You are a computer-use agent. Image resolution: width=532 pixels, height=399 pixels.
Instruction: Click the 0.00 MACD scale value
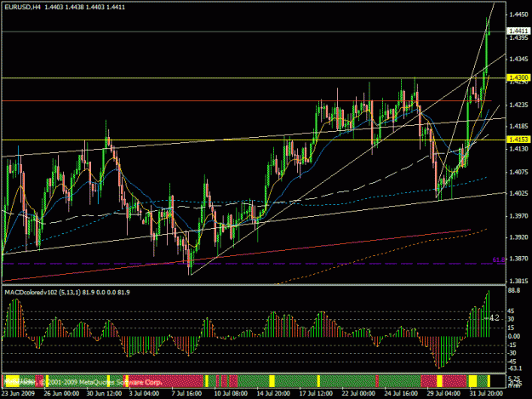[514, 336]
